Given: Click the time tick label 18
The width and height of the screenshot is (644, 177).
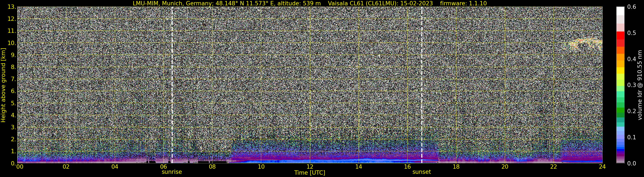Looking at the screenshot, I should [456, 167].
